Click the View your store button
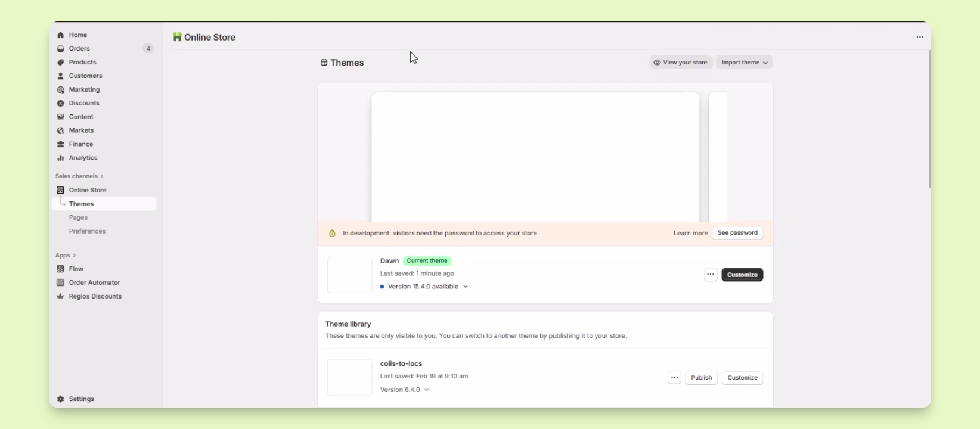Image resolution: width=980 pixels, height=429 pixels. [681, 63]
